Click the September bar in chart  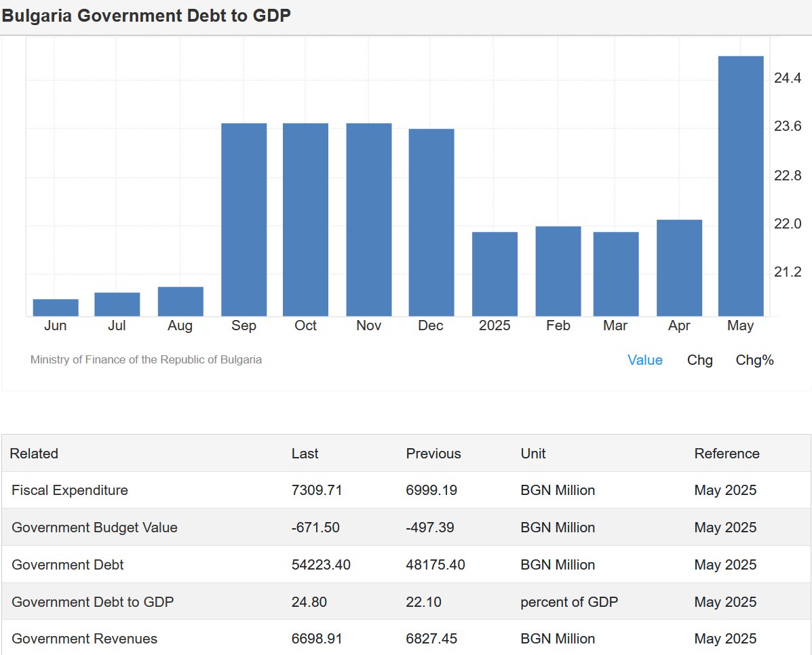pyautogui.click(x=244, y=220)
